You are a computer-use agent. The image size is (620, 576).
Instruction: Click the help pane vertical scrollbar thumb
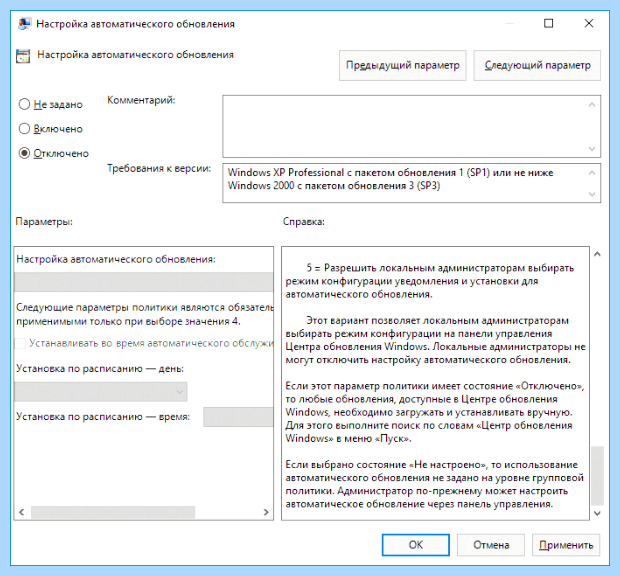(597, 476)
